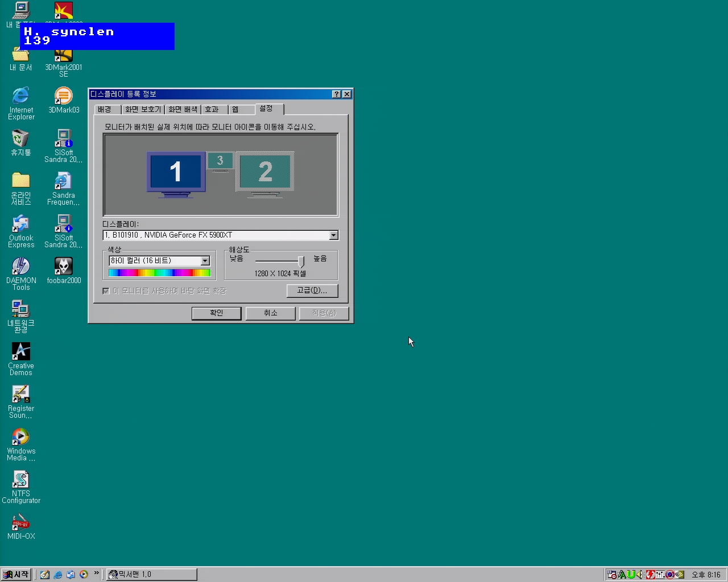This screenshot has width=728, height=582.
Task: Select monitor 2 in display layout
Action: coord(265,174)
